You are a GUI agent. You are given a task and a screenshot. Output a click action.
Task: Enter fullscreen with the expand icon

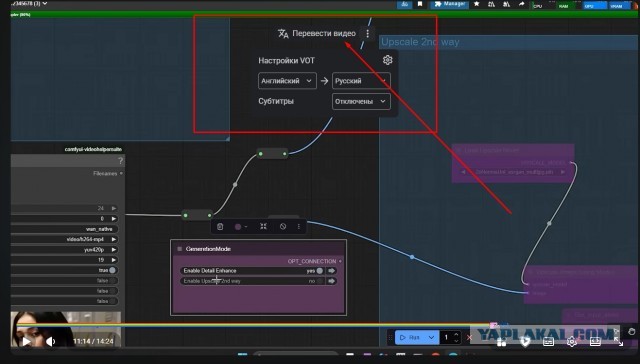click(619, 342)
